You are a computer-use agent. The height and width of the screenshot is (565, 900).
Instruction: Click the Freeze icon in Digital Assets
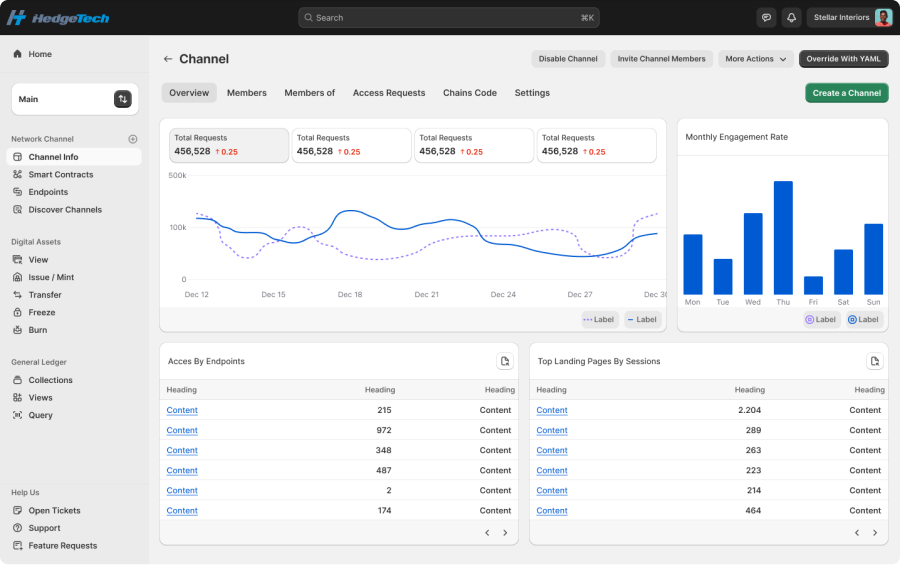17,312
